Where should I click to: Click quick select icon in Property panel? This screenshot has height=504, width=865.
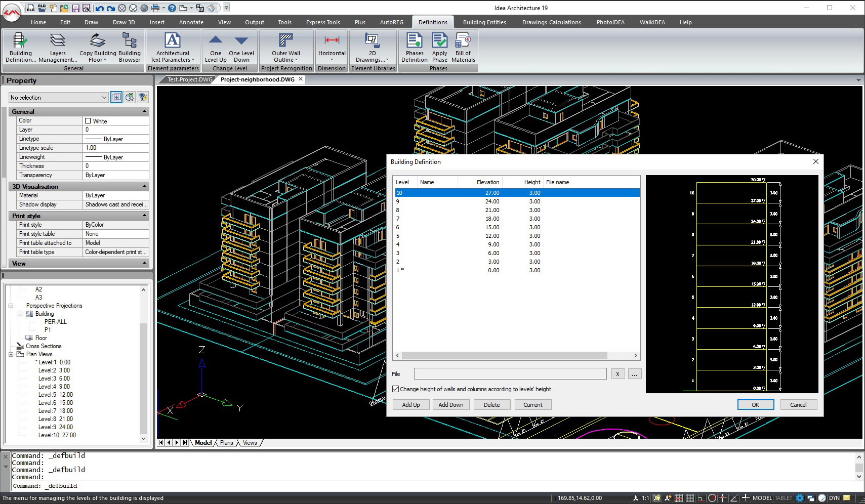pyautogui.click(x=130, y=97)
